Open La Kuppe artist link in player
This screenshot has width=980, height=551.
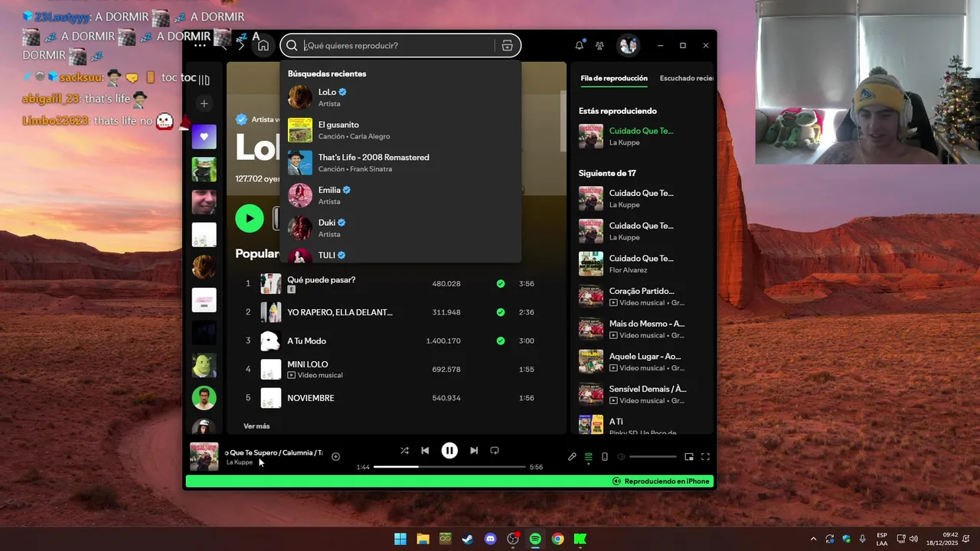[x=240, y=462]
